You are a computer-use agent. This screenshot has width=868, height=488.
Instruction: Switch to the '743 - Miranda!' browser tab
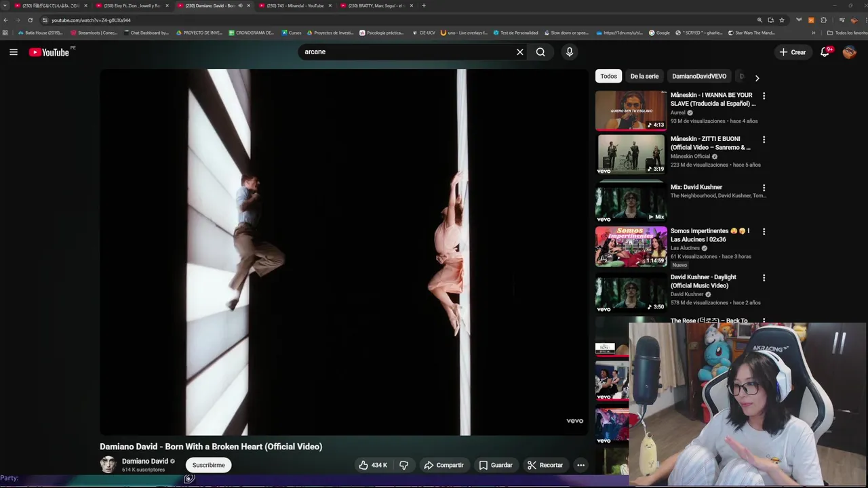(x=294, y=5)
